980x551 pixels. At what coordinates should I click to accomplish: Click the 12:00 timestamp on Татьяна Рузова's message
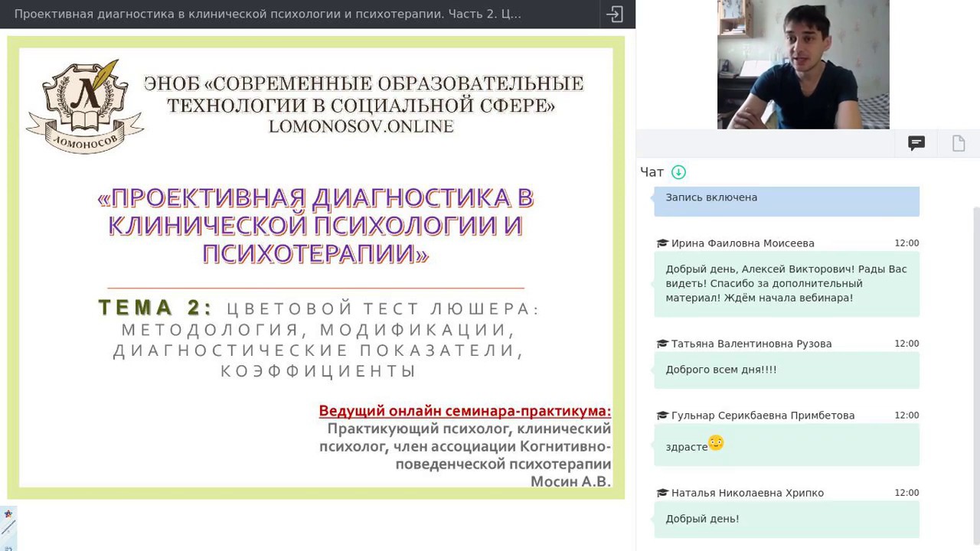click(x=906, y=344)
